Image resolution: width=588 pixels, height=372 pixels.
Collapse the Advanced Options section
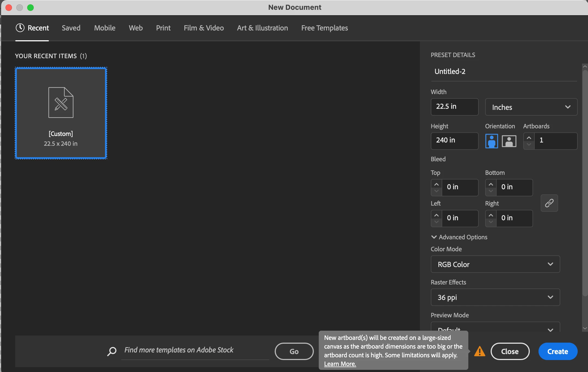(434, 237)
